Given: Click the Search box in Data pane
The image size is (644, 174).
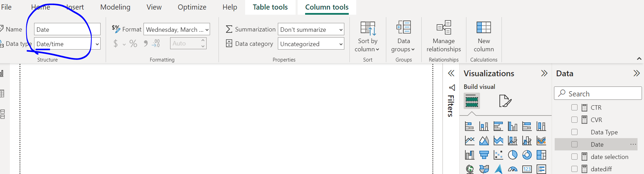Looking at the screenshot, I should coord(598,93).
